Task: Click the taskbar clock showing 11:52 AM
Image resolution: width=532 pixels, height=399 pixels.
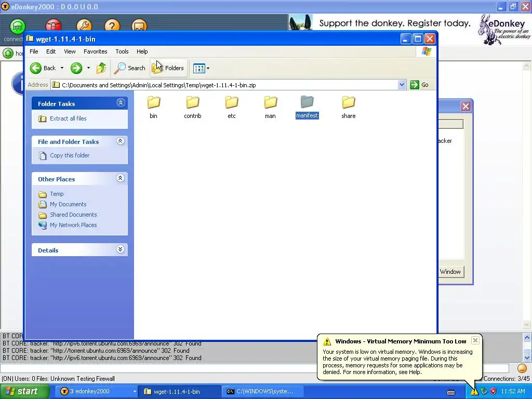Action: tap(513, 392)
